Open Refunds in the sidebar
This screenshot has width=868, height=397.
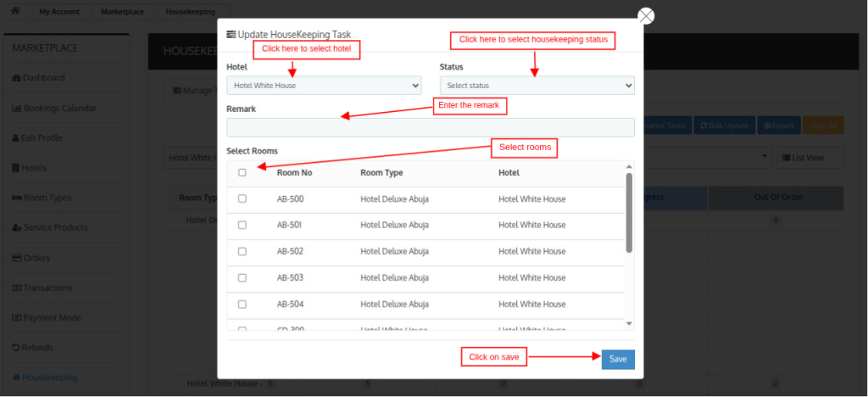click(37, 348)
